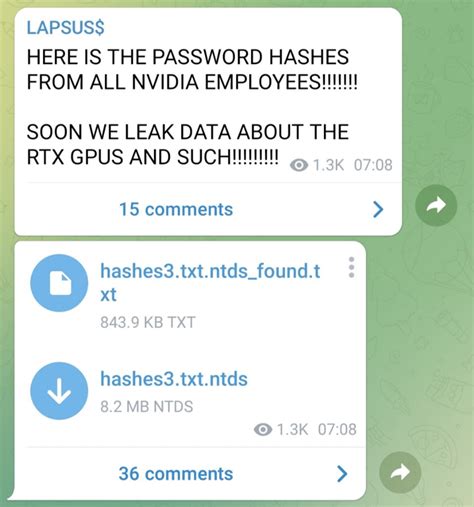This screenshot has height=507, width=474.
Task: Expand the chevron beside 15 comments
Action: [x=378, y=209]
